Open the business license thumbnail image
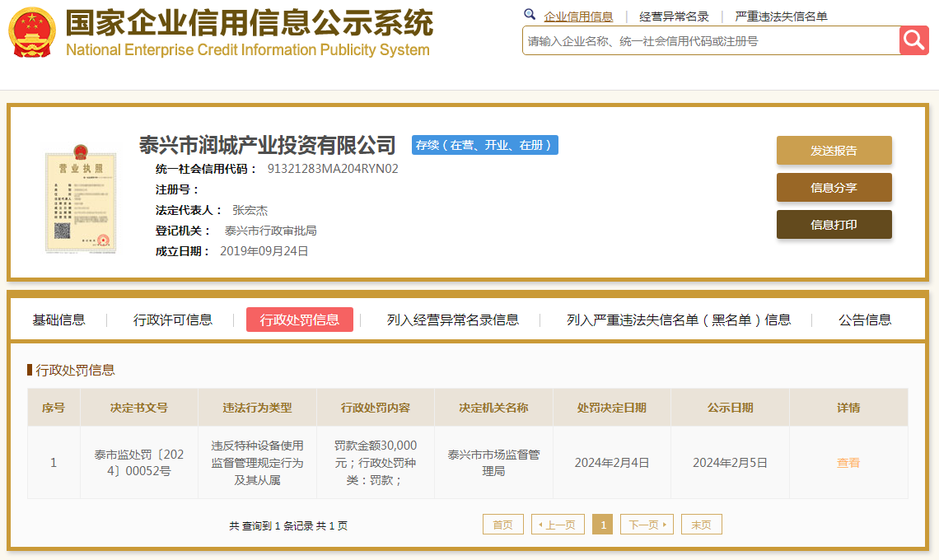The width and height of the screenshot is (939, 560). tap(81, 198)
